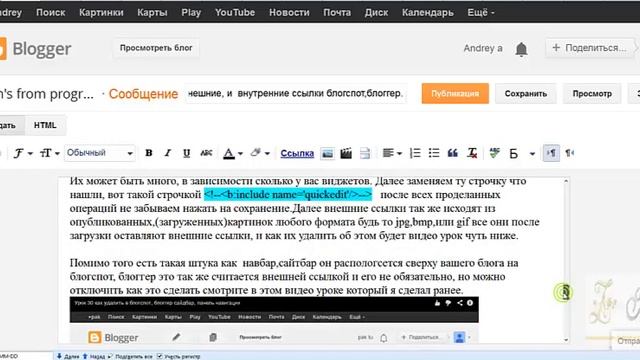Click the scroll down arrow of the editor

pos(566,340)
